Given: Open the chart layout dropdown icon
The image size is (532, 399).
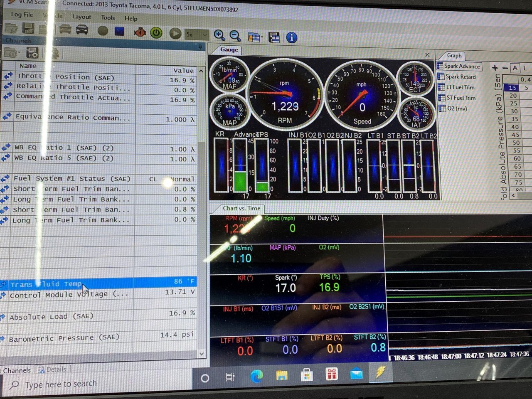Looking at the screenshot, I should click(255, 37).
